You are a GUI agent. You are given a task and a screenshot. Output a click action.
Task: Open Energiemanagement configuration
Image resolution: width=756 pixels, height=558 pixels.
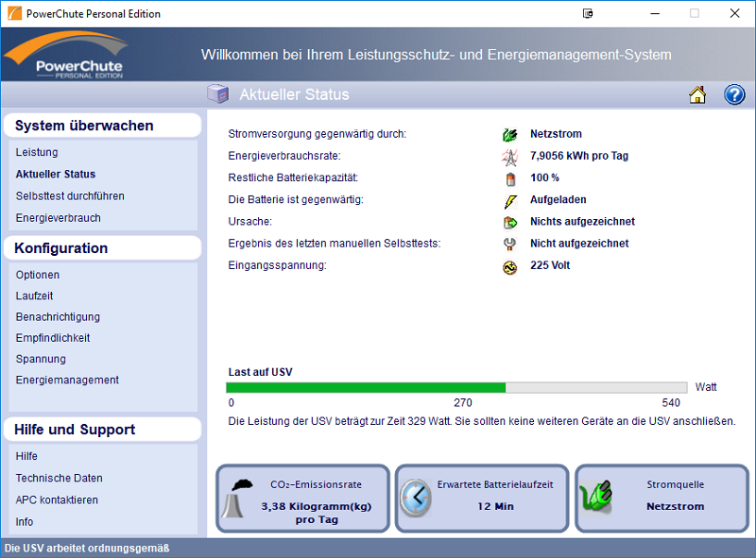(x=67, y=380)
